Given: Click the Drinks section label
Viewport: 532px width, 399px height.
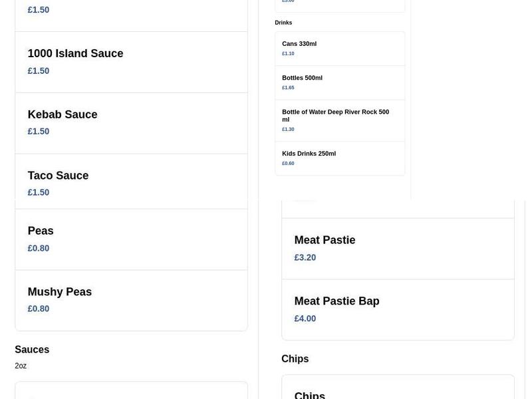Looking at the screenshot, I should click(x=283, y=22).
